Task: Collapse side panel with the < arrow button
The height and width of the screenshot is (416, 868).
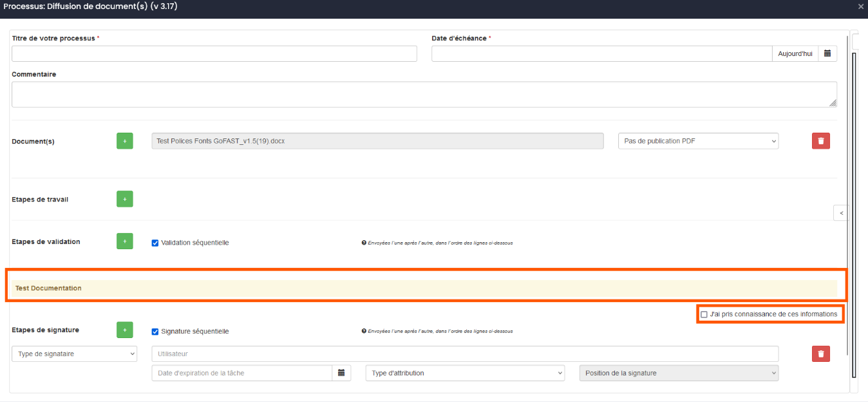Action: tap(841, 213)
